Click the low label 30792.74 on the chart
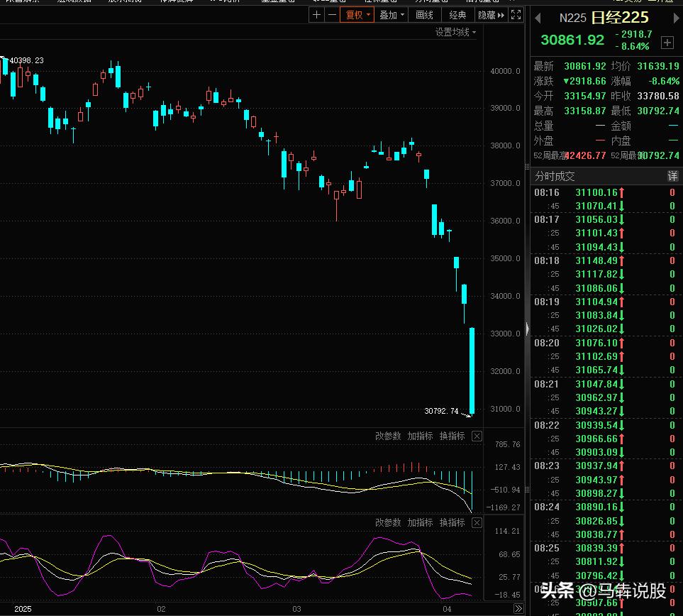This screenshot has width=683, height=616. coord(441,411)
